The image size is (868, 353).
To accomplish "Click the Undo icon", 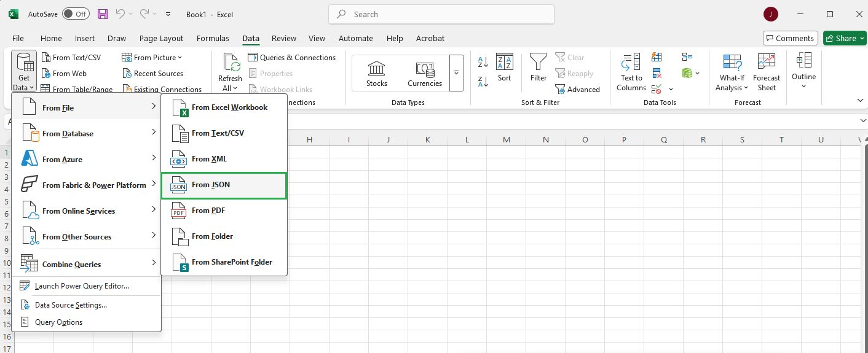I will [x=120, y=14].
